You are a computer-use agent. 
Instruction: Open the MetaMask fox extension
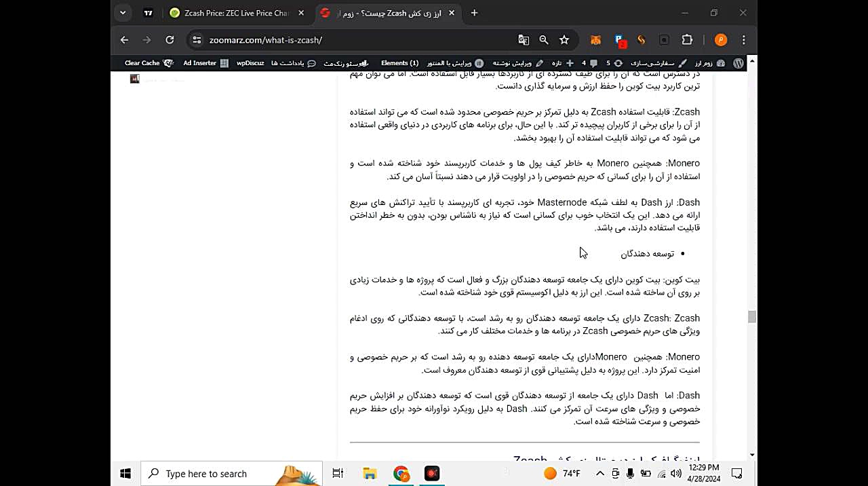(x=595, y=40)
